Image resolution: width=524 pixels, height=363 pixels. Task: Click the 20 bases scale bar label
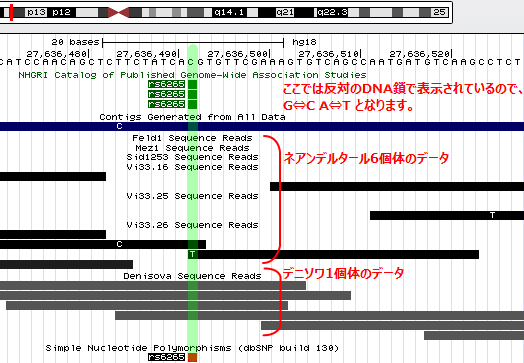tap(76, 42)
